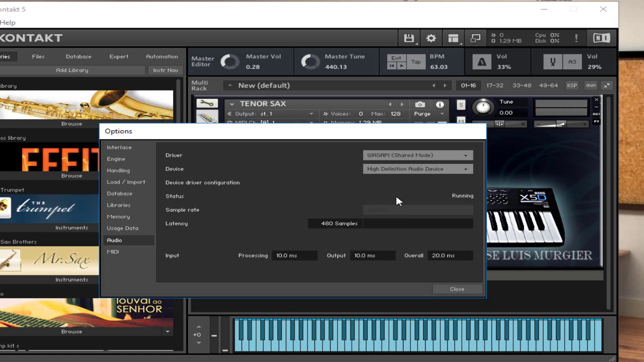Select rack page 33-48

coord(522,85)
